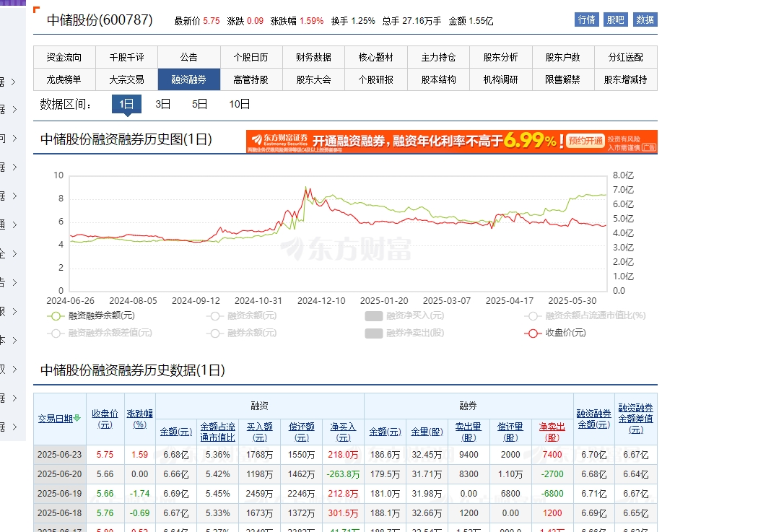Image resolution: width=784 pixels, height=532 pixels.
Task: Sort table by 收盘价(元) column
Action: point(105,419)
